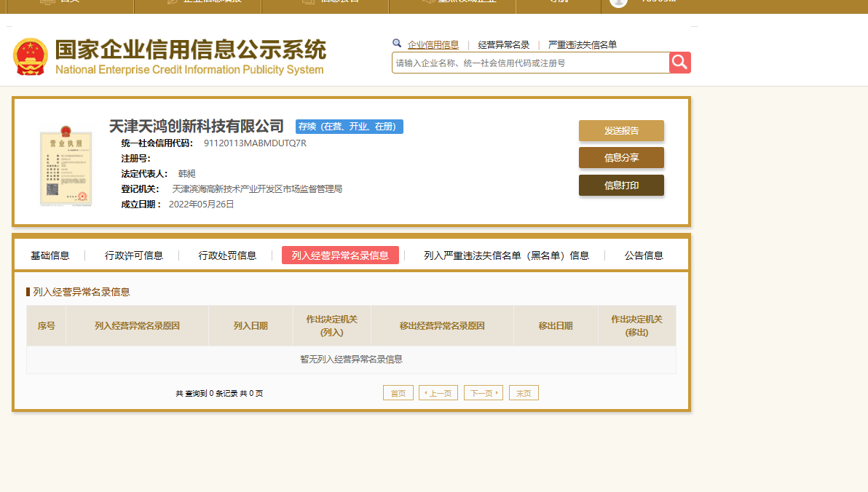This screenshot has width=868, height=492.
Task: Click the 国家企业信用信息公示系统 site title
Action: [x=191, y=49]
